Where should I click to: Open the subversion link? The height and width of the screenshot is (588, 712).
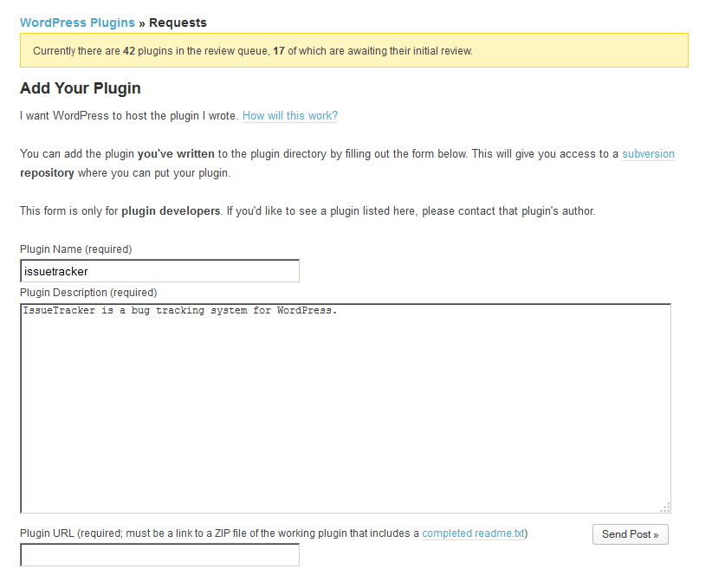[x=648, y=154]
